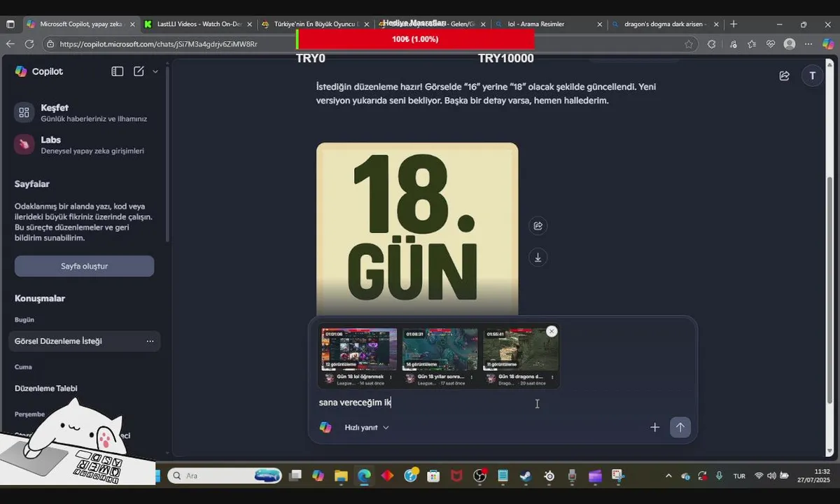
Task: Open the T profile avatar
Action: pyautogui.click(x=812, y=76)
